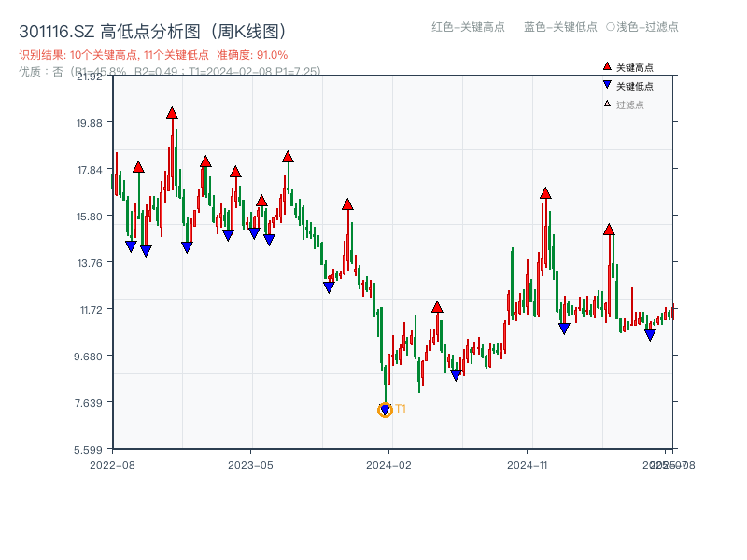Click the 21.92 value on the price axis
This screenshot has height=560, width=747.
pyautogui.click(x=92, y=79)
